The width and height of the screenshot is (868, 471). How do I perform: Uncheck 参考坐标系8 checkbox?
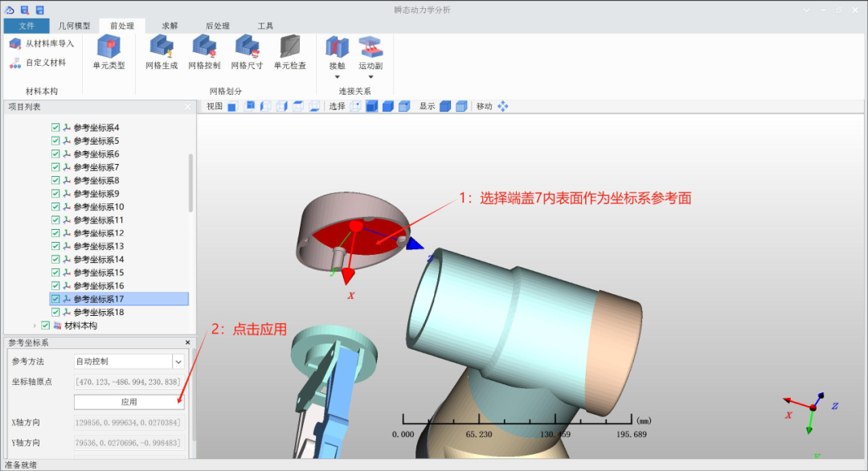[55, 180]
